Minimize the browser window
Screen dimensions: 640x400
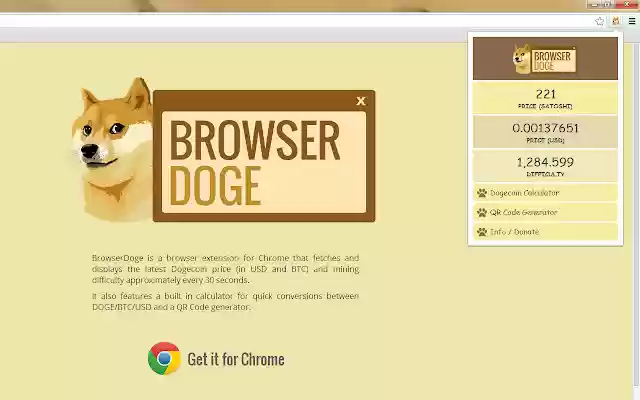point(594,4)
